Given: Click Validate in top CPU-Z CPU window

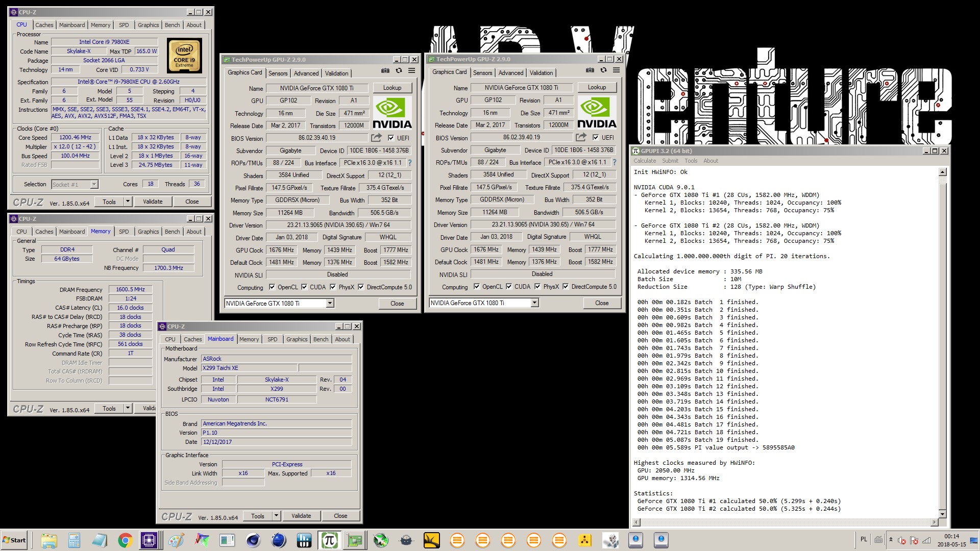Looking at the screenshot, I should point(153,202).
